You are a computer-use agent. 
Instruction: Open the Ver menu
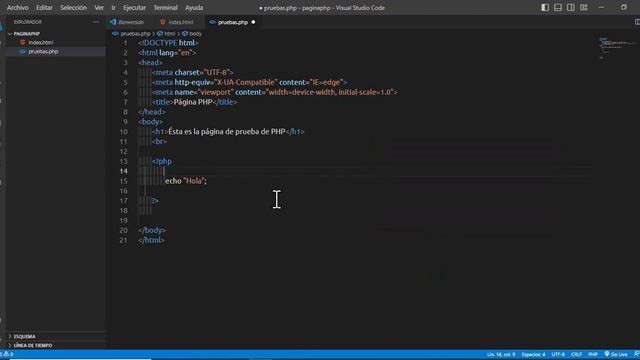tap(99, 8)
